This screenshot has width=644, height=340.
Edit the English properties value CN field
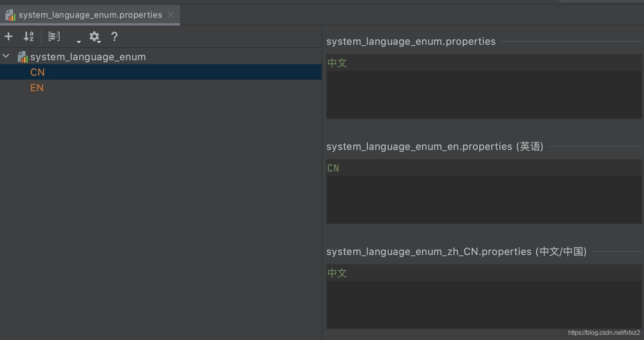pyautogui.click(x=484, y=191)
